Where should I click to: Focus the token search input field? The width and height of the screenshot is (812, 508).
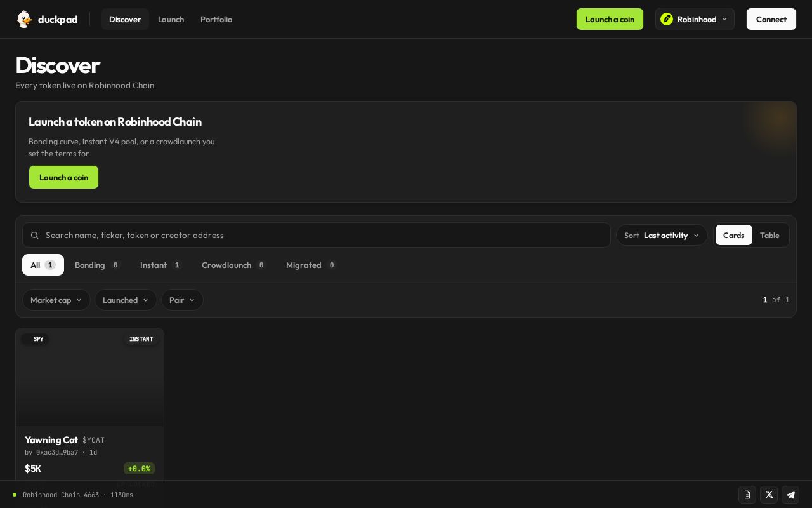[x=317, y=235]
